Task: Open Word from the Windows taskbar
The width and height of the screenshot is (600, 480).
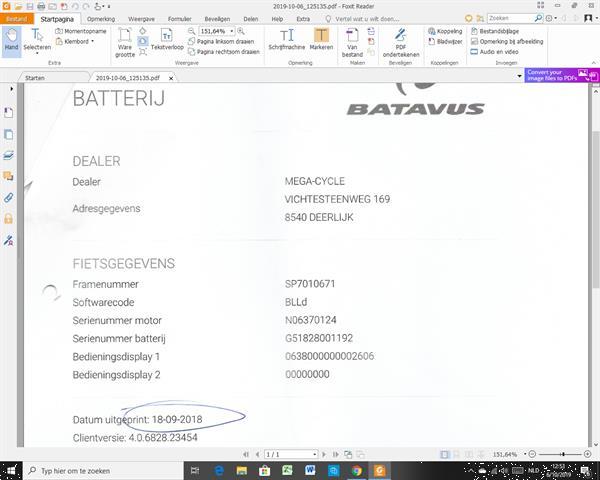Action: (310, 470)
